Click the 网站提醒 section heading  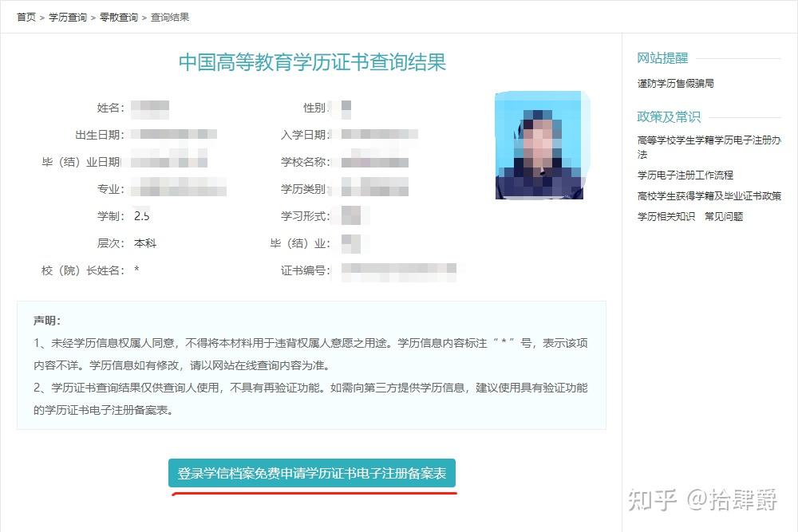662,58
